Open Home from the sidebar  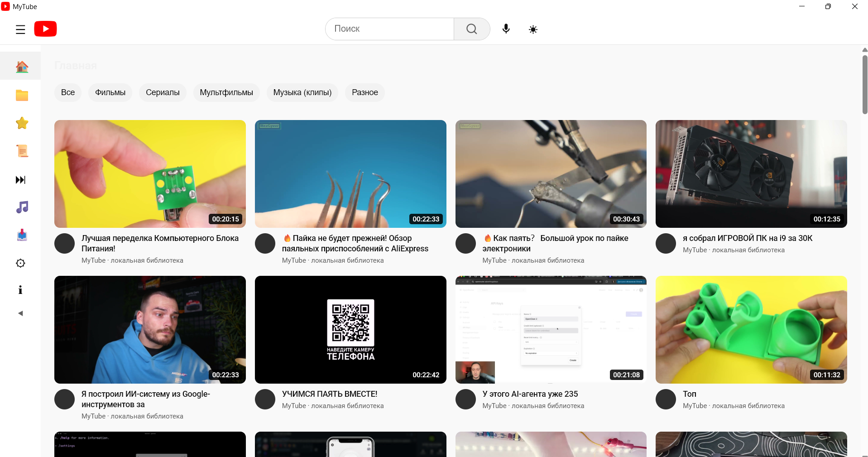(x=22, y=67)
